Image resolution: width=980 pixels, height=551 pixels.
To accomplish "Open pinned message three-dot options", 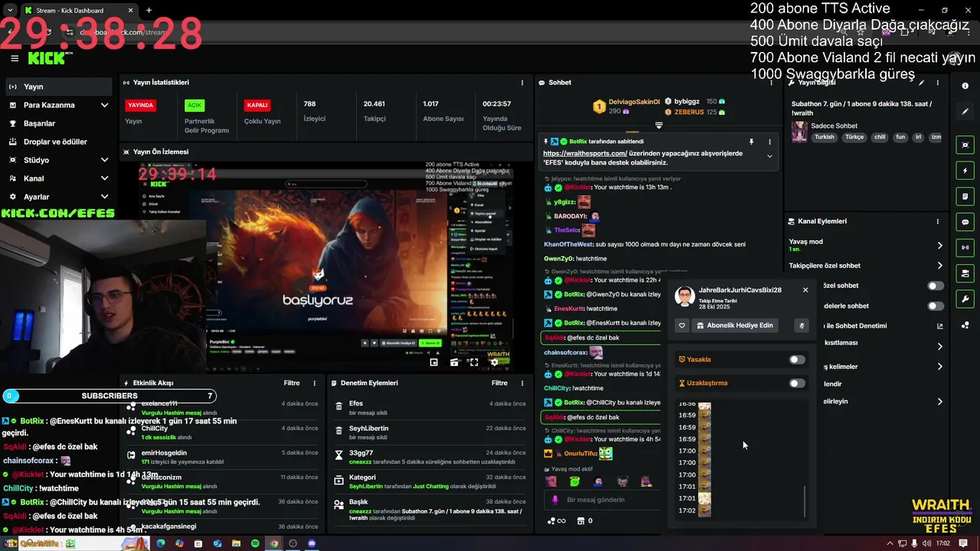I will pyautogui.click(x=769, y=142).
